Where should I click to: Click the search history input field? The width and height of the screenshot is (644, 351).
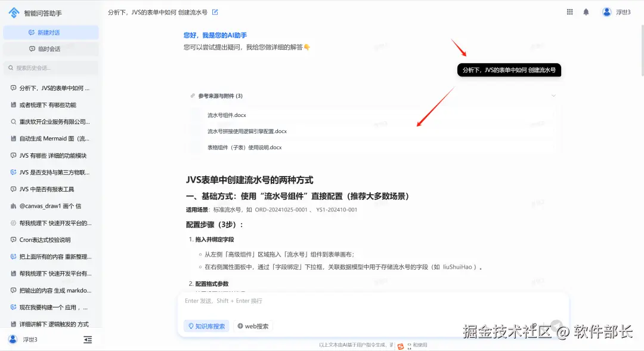point(51,68)
